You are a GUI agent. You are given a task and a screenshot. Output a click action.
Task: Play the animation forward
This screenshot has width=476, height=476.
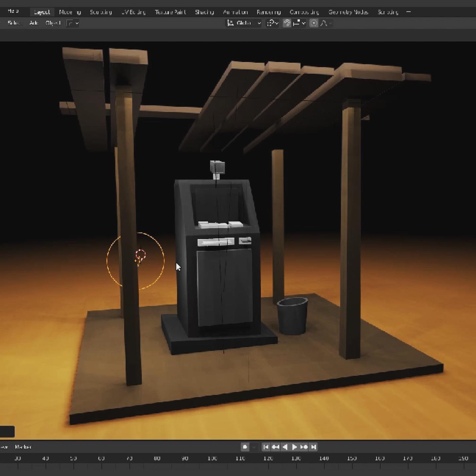pos(294,447)
